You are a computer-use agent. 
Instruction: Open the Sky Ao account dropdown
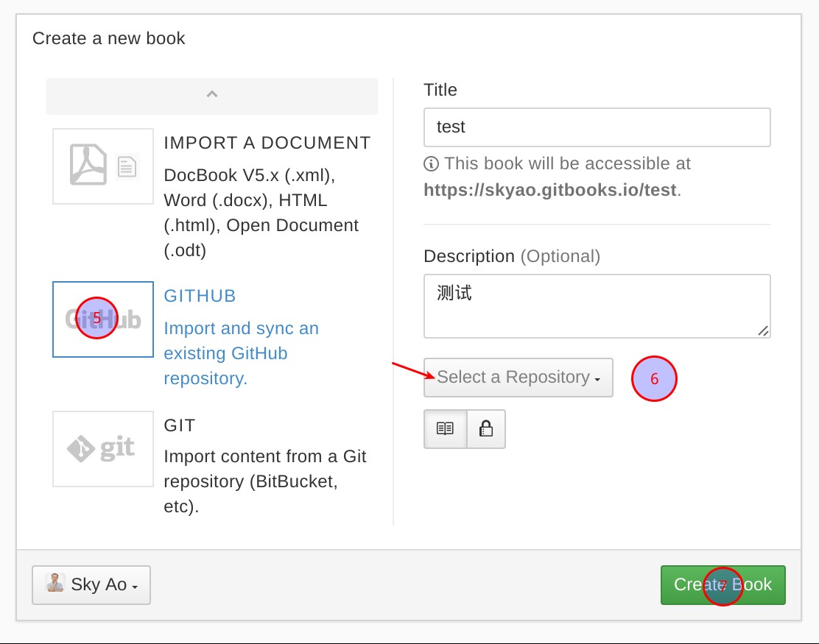click(91, 584)
